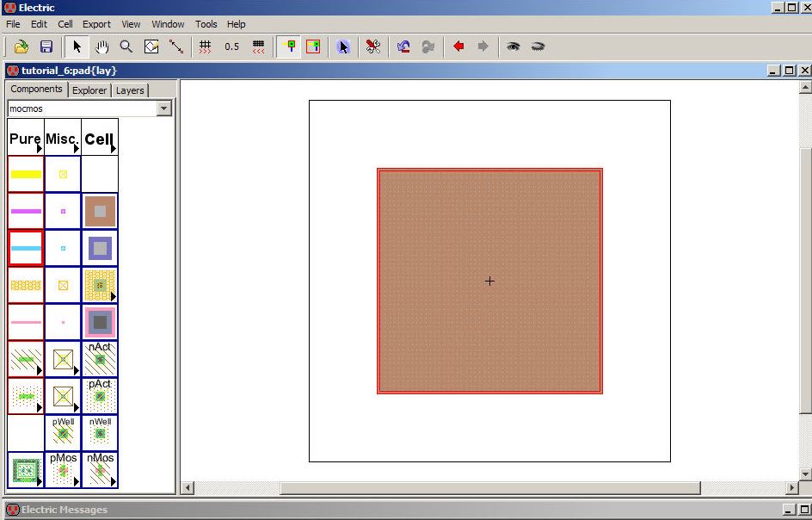Viewport: 812px width, 520px height.
Task: Open Preferences with the tools icon
Action: tap(372, 46)
